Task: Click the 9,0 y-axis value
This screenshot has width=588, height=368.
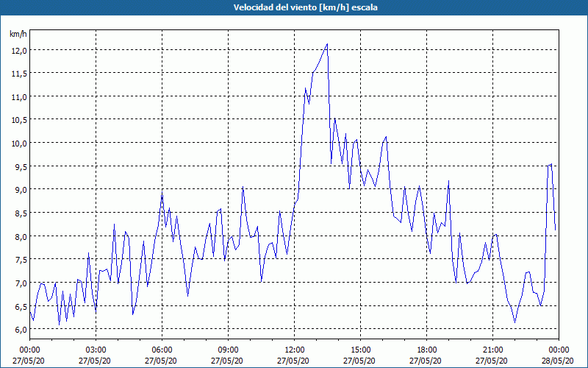Action: (21, 190)
